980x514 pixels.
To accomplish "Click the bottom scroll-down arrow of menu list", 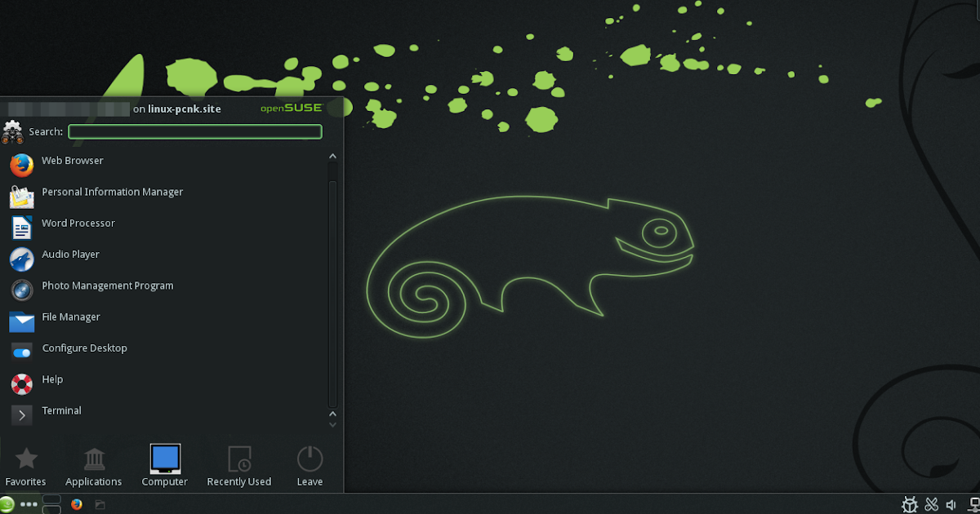I will 332,424.
